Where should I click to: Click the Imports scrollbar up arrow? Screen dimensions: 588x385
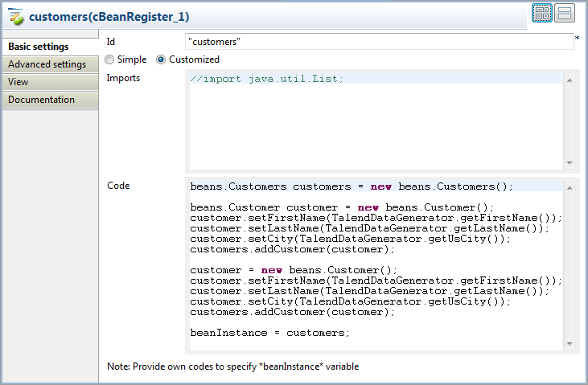tap(569, 79)
